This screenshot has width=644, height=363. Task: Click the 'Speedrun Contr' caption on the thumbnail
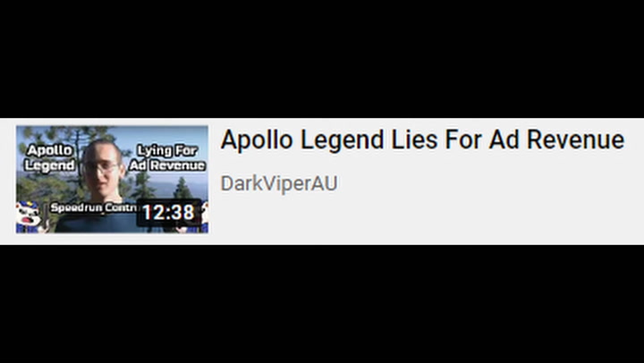[x=93, y=207]
